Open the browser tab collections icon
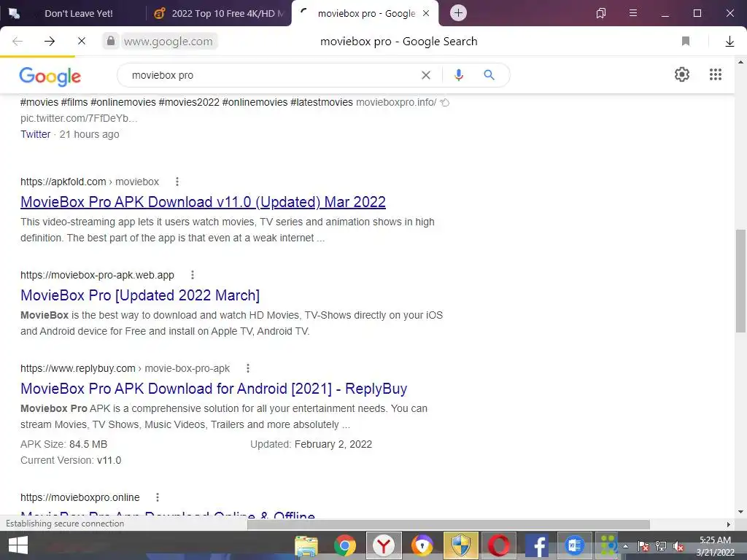 coord(601,13)
